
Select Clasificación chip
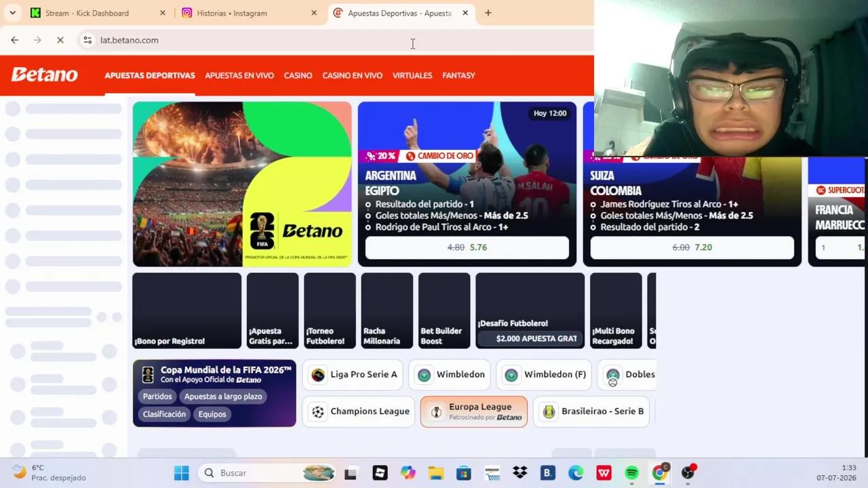(164, 414)
